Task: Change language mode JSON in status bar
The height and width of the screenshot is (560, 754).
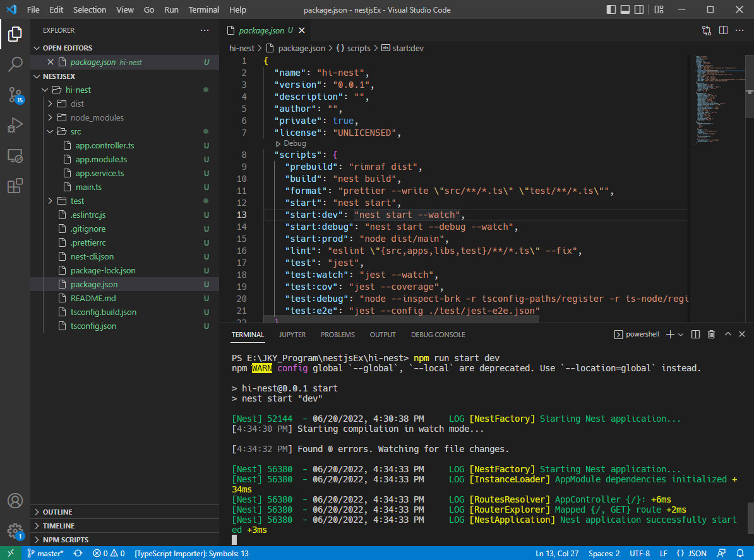Action: (x=691, y=553)
